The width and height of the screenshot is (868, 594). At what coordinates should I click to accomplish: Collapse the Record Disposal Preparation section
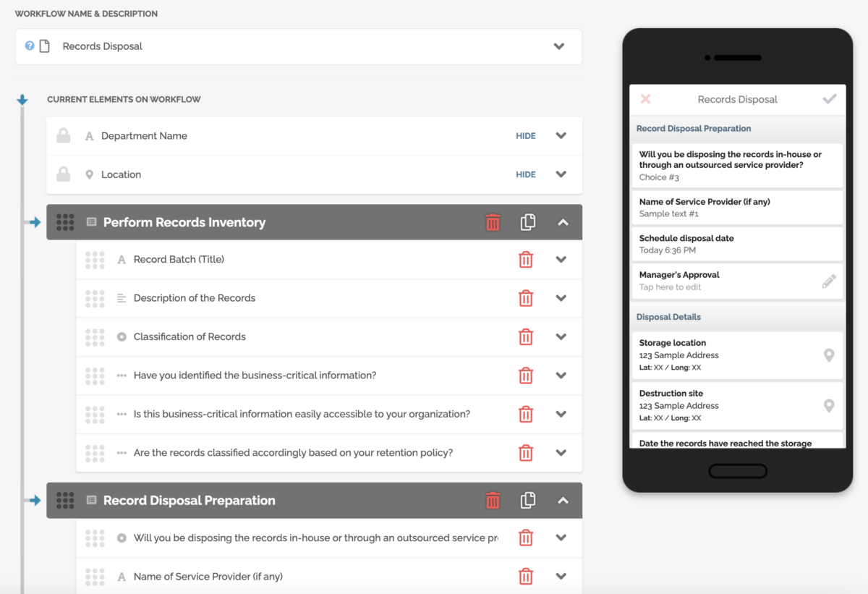[x=563, y=500]
